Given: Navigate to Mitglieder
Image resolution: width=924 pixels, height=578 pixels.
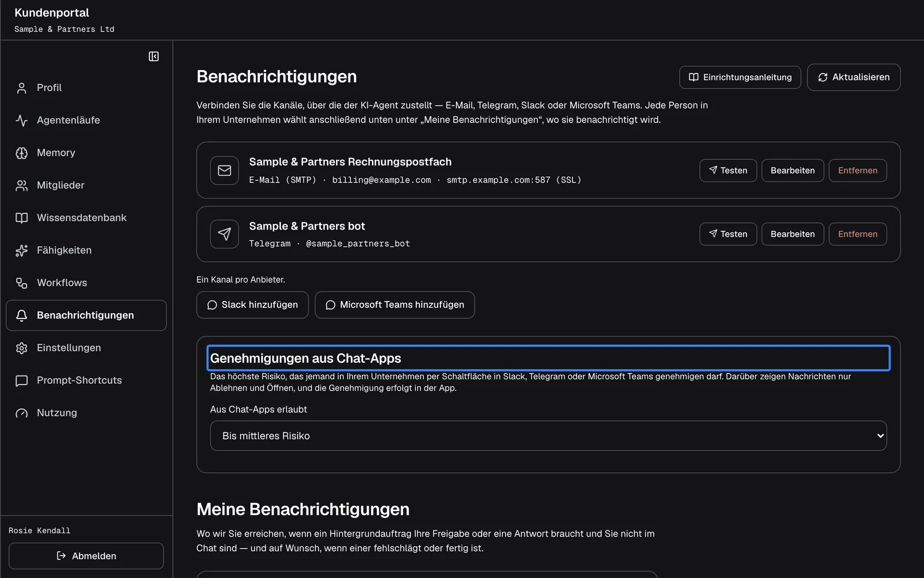Looking at the screenshot, I should tap(86, 185).
